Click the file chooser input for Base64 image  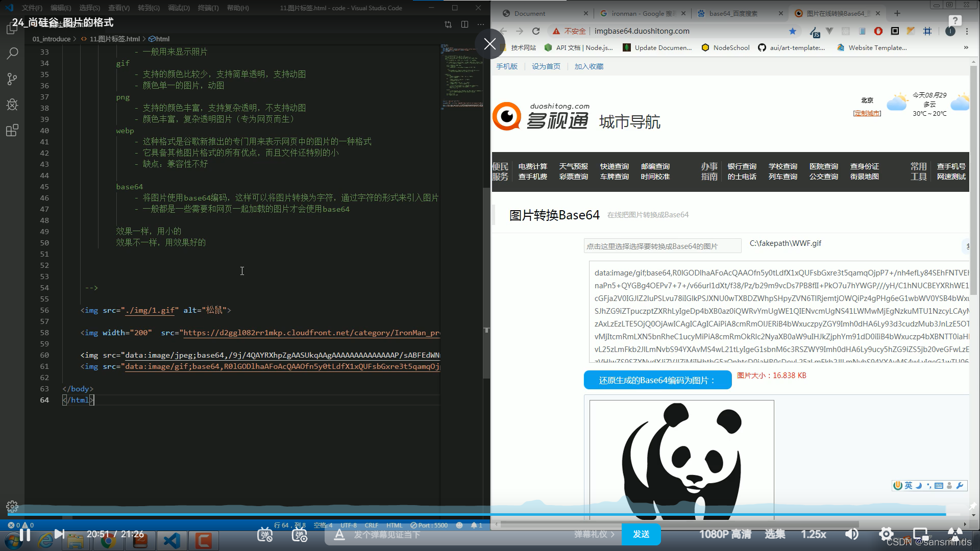tap(663, 246)
